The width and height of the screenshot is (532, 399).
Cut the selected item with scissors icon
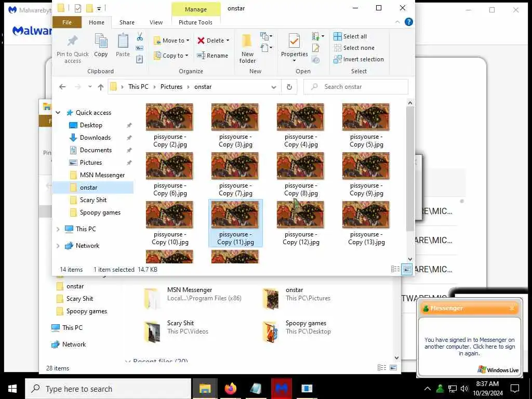point(140,37)
